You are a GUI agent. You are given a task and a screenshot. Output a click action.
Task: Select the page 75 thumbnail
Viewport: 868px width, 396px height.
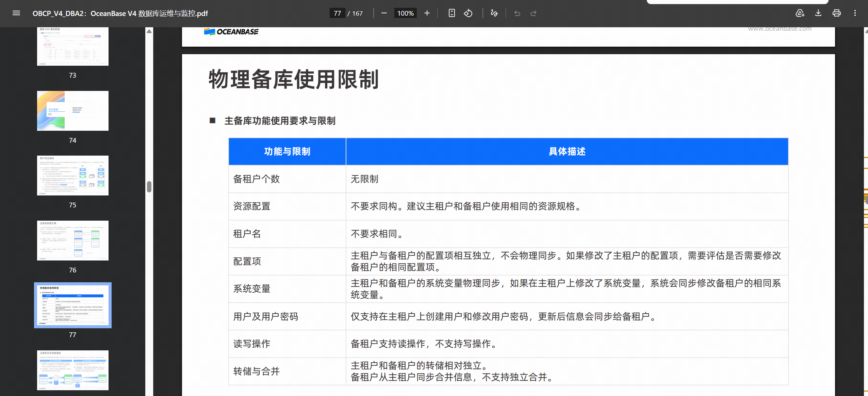72,175
